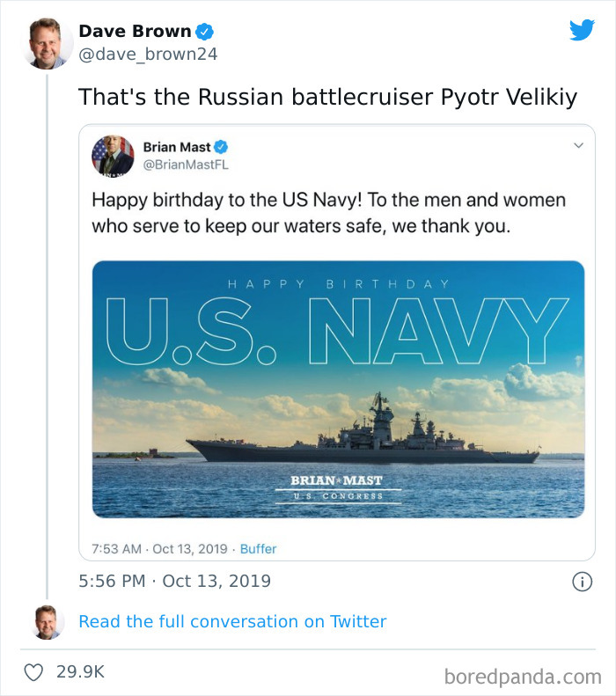
Task: Click Dave Brown's verified badge
Action: pos(205,32)
